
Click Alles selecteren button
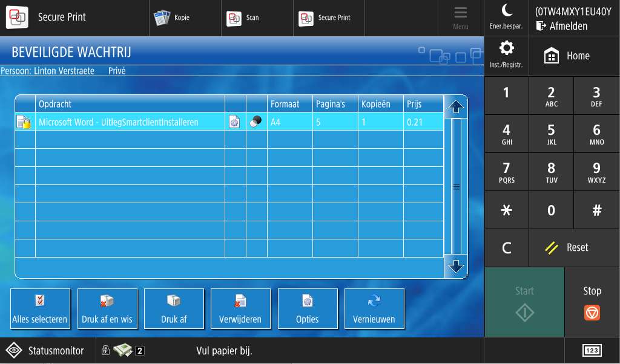pos(40,309)
